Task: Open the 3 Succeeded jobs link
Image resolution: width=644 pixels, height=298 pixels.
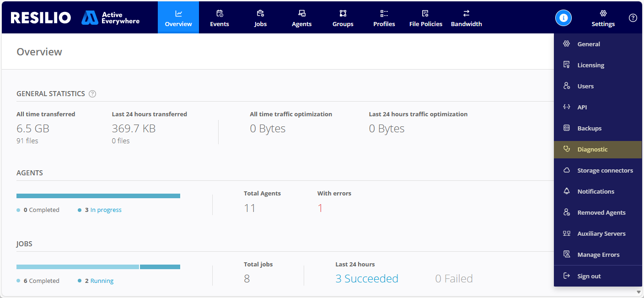Action: [x=366, y=279]
